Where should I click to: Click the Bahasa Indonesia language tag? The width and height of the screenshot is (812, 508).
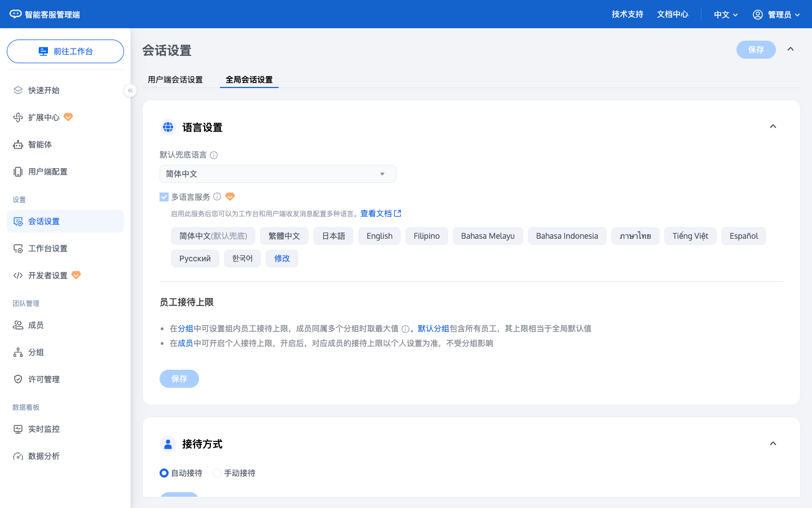coord(567,236)
